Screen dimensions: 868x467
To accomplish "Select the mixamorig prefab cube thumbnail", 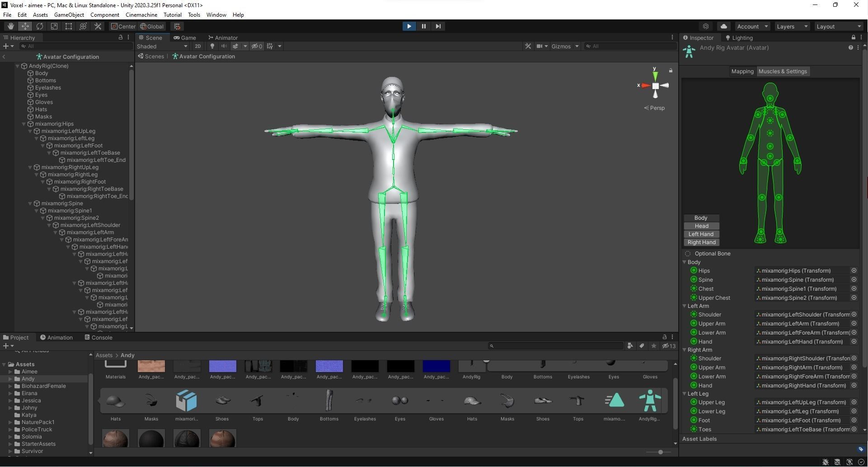I will pos(186,401).
